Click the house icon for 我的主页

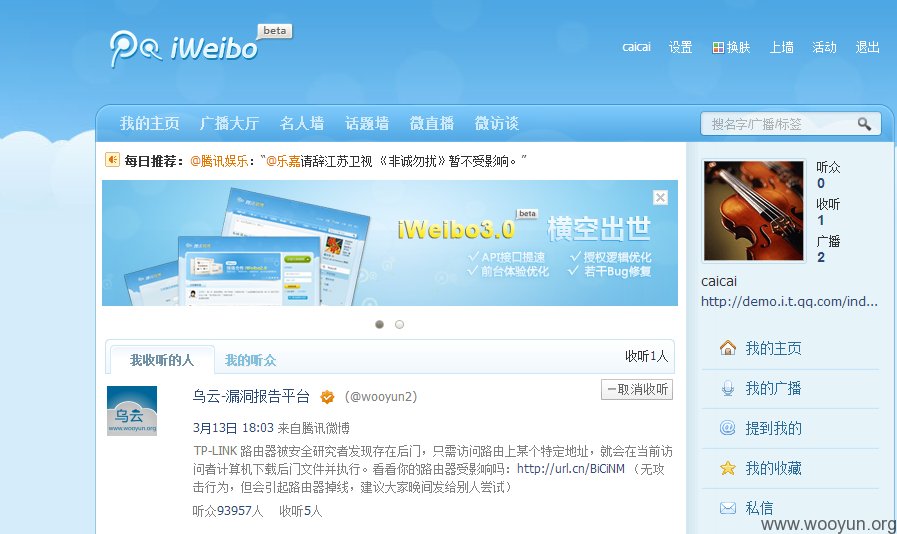click(x=728, y=348)
